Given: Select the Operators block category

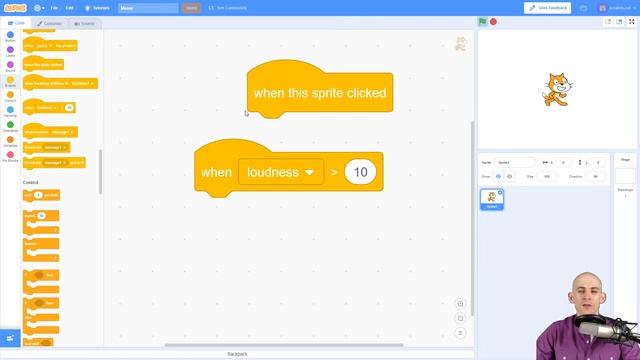Looking at the screenshot, I should [10, 127].
